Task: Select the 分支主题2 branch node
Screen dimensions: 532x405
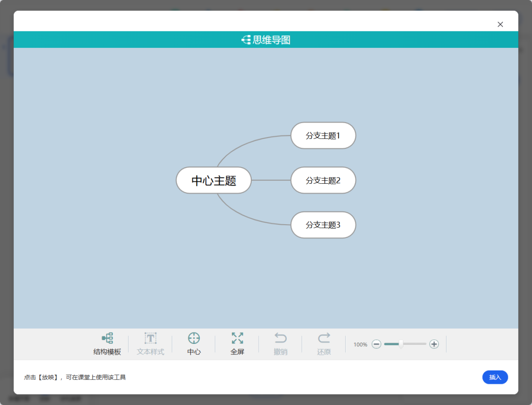Action: [323, 180]
